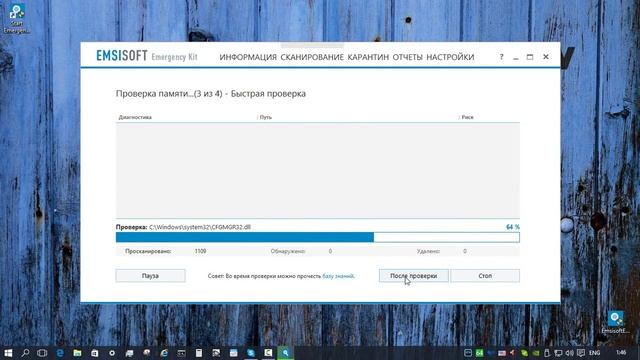Open the volume control in the system tray
Viewport: 640px width, 360px height.
[570, 353]
